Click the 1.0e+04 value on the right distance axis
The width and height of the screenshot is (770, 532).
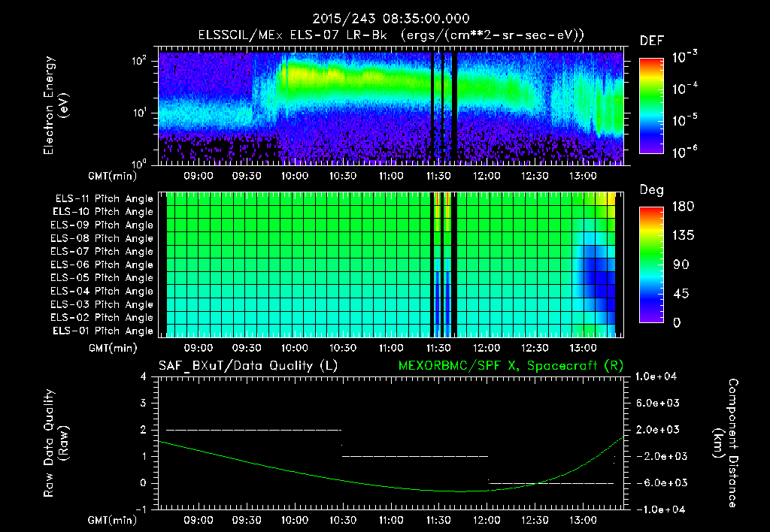pyautogui.click(x=656, y=376)
